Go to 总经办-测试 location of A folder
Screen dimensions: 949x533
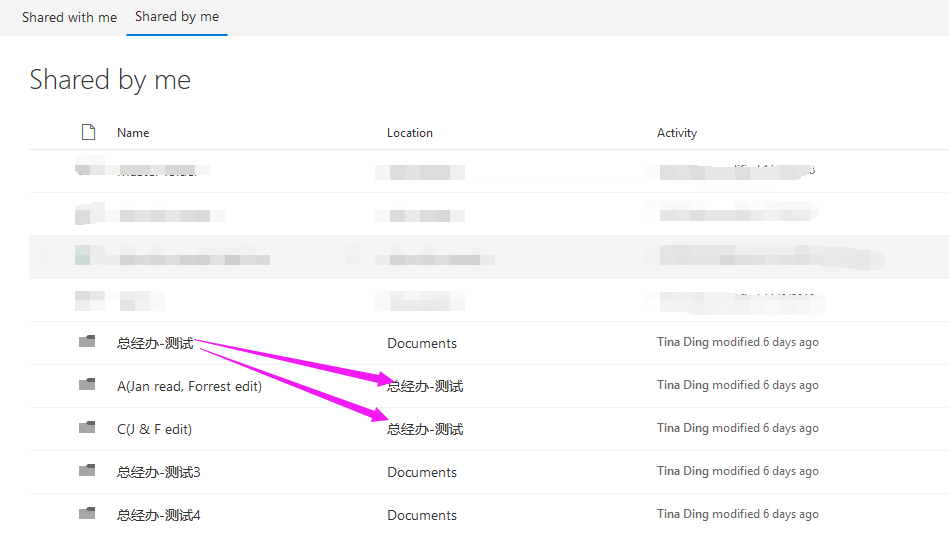(425, 386)
